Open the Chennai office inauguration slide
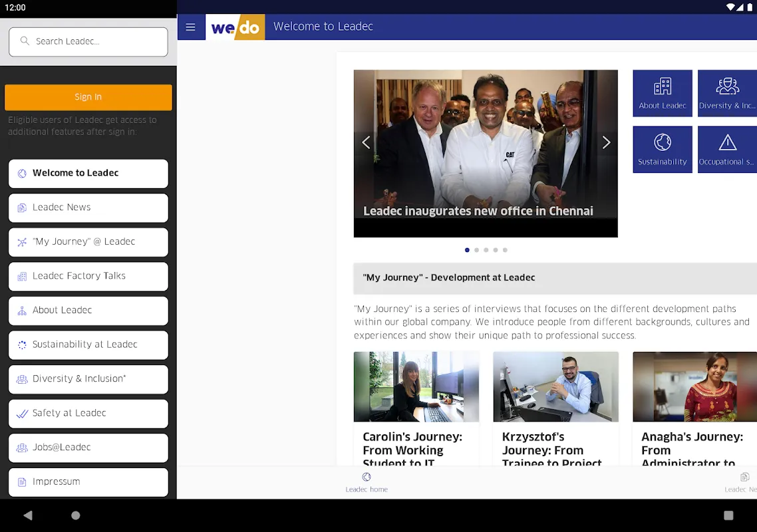The width and height of the screenshot is (757, 532). [486, 154]
